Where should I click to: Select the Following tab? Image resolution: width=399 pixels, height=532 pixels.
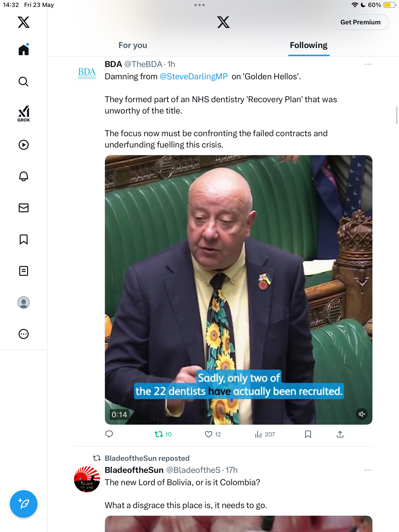point(309,45)
